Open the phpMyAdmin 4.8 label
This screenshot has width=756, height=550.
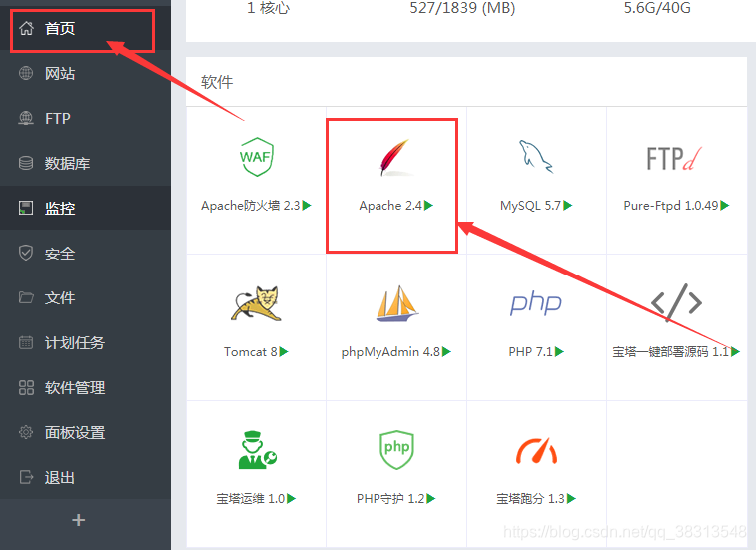pyautogui.click(x=391, y=352)
